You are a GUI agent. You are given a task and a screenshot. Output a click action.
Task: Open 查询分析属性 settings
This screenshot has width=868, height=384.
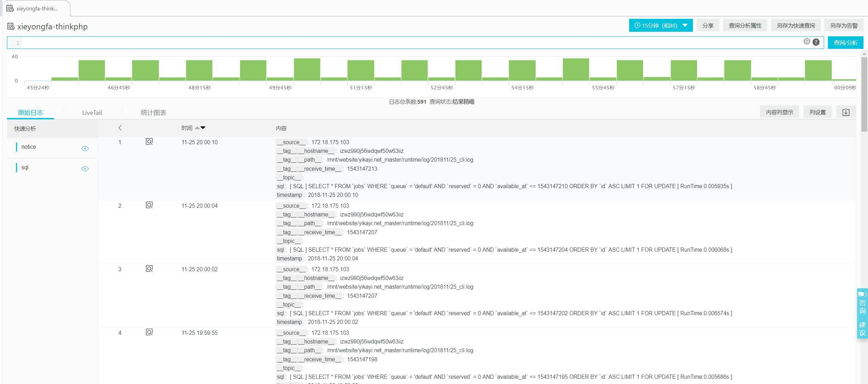745,25
